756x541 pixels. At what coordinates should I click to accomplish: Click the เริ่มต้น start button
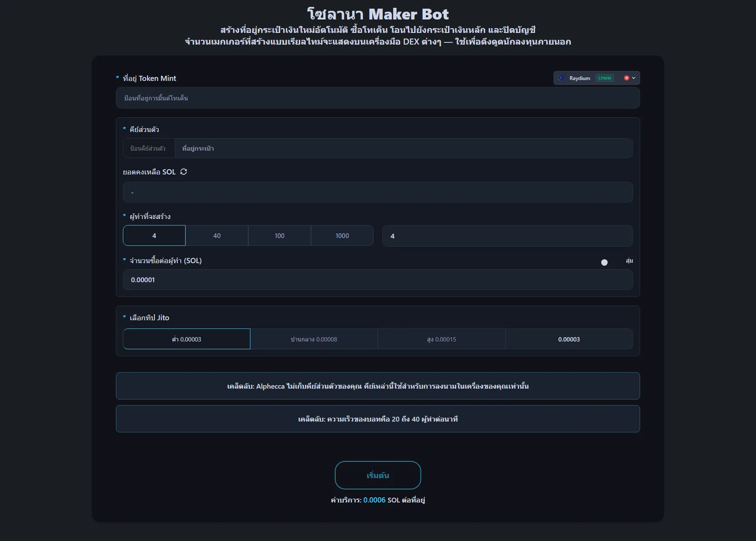click(378, 475)
